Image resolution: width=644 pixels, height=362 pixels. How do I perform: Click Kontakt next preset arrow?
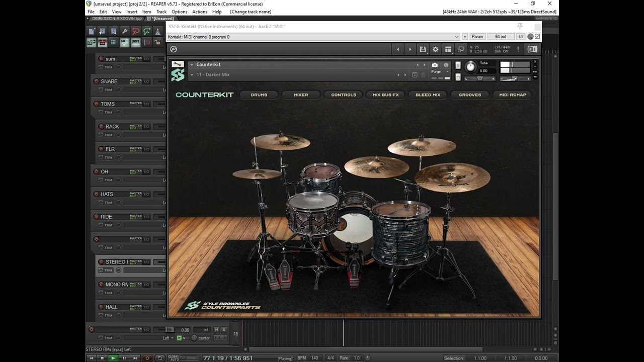coord(410,49)
